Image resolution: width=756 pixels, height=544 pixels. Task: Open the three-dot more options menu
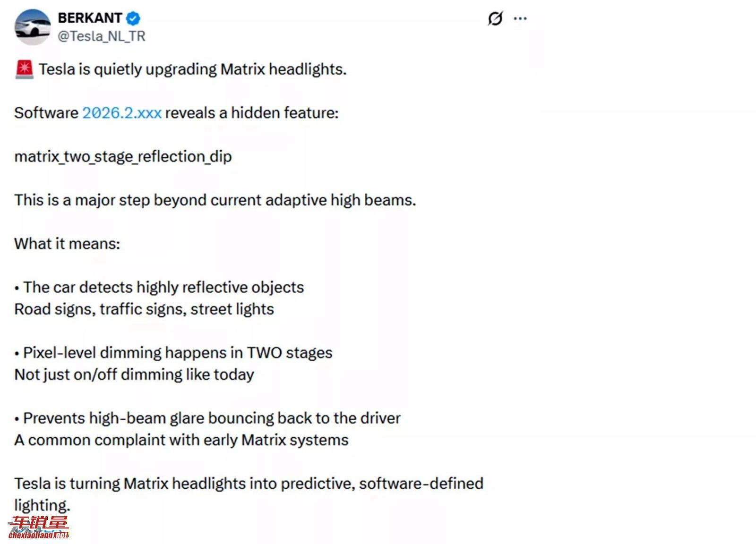point(520,19)
